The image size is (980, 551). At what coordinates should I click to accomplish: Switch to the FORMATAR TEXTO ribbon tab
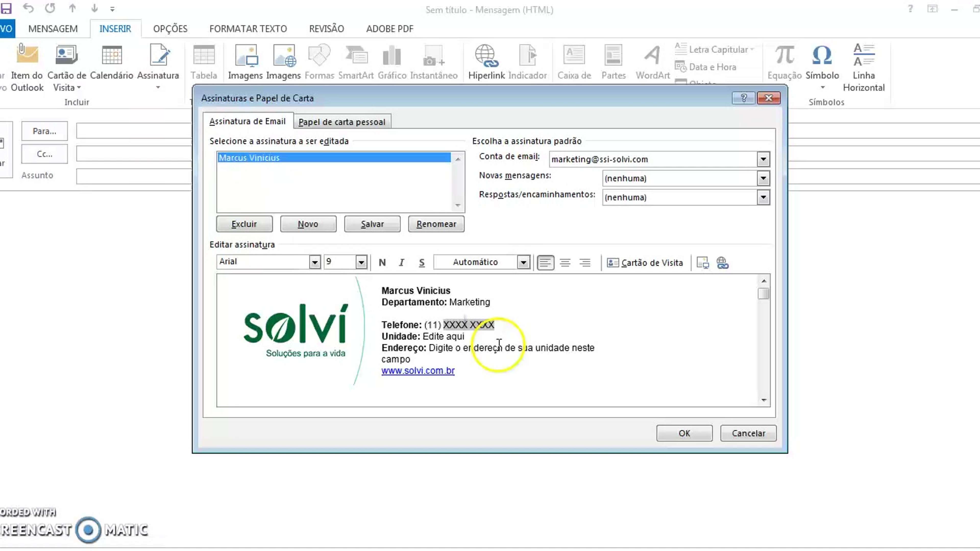coord(248,29)
